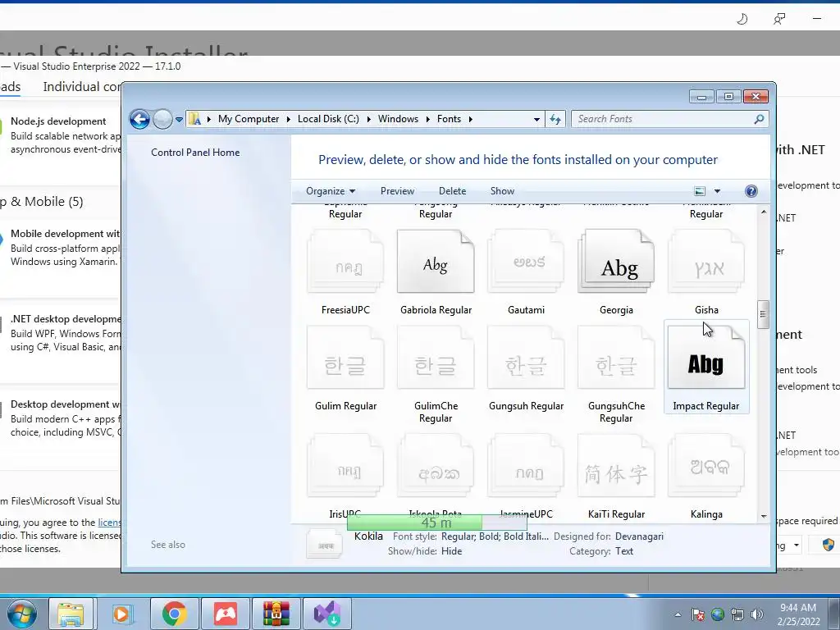The width and height of the screenshot is (840, 630).
Task: Select the JasmineUPC font icon
Action: (x=526, y=466)
